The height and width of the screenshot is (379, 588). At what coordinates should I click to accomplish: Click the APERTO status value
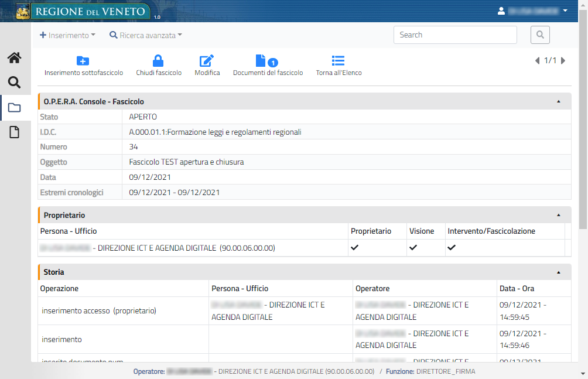143,117
